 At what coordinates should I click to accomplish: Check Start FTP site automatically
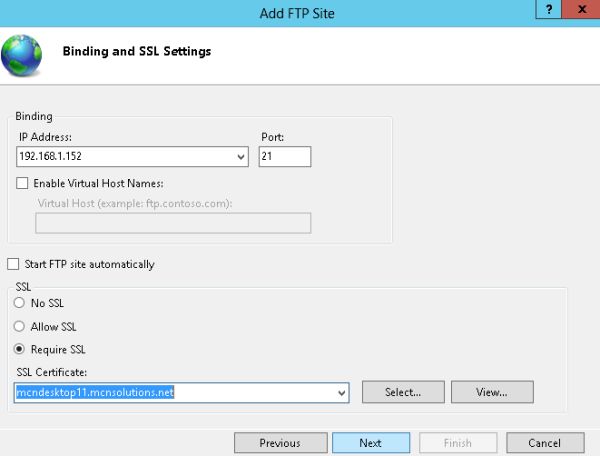tap(13, 264)
